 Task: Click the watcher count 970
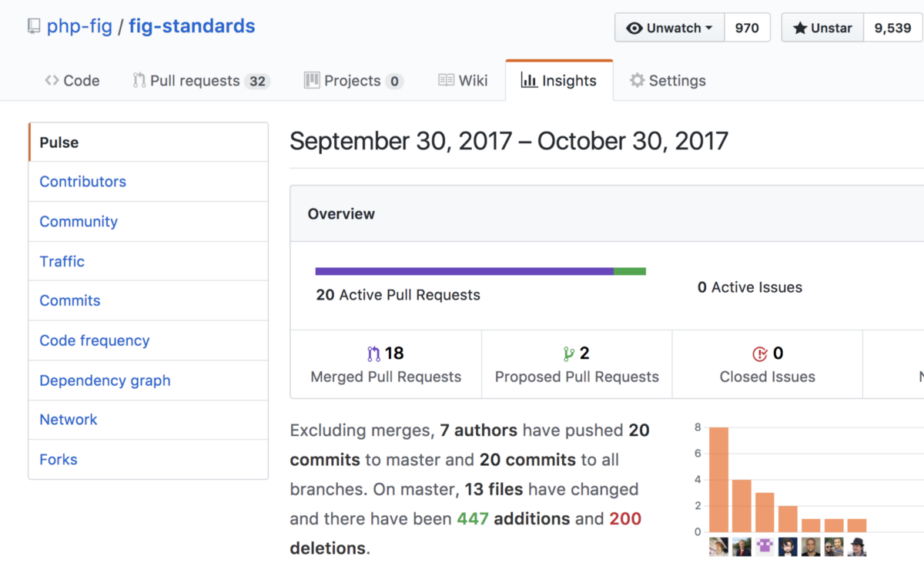pyautogui.click(x=747, y=27)
